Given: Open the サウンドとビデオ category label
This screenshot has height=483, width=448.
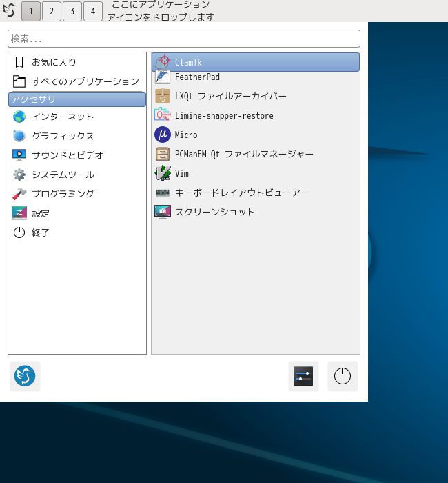Looking at the screenshot, I should 68,155.
